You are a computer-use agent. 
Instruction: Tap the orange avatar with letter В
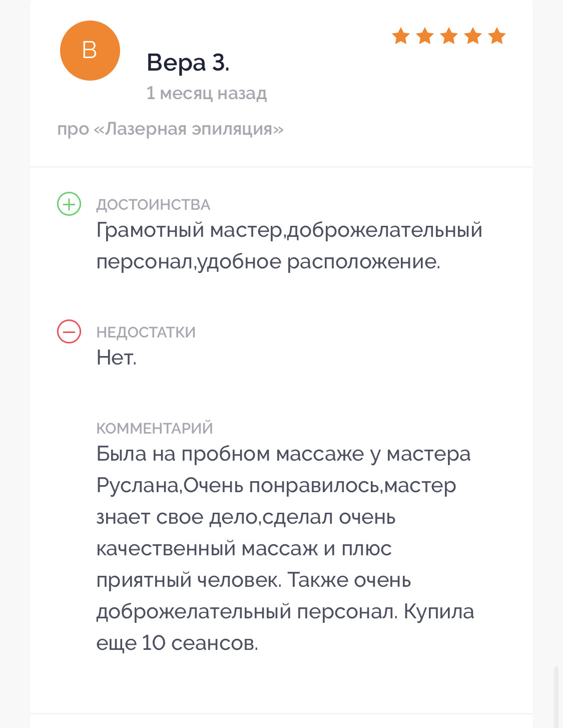point(90,51)
